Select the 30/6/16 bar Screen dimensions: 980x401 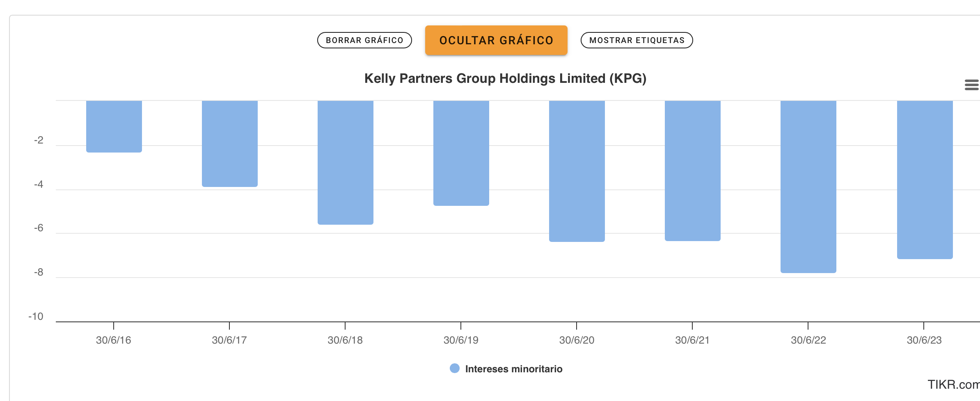[114, 126]
